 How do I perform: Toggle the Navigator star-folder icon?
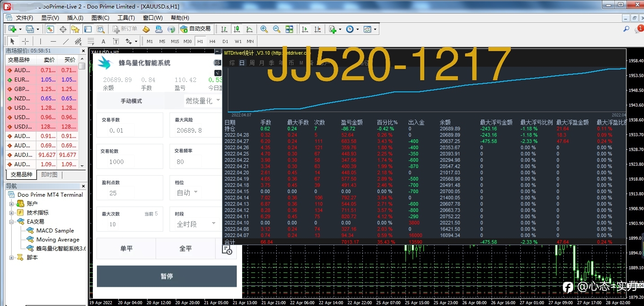(x=75, y=29)
